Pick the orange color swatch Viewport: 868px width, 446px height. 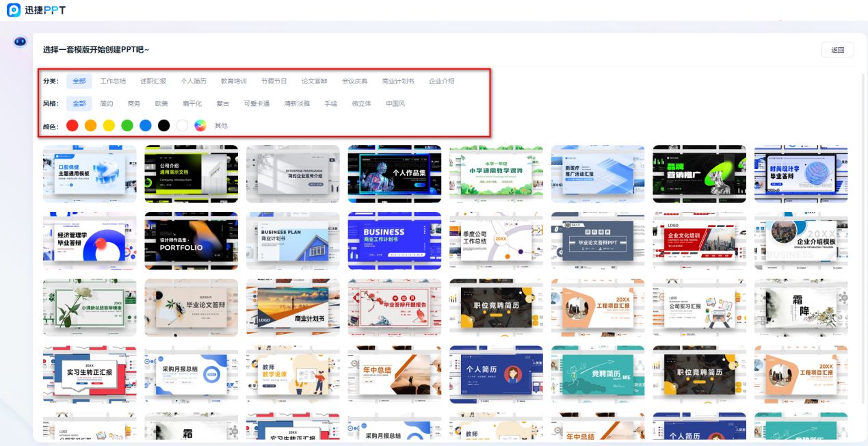point(91,125)
